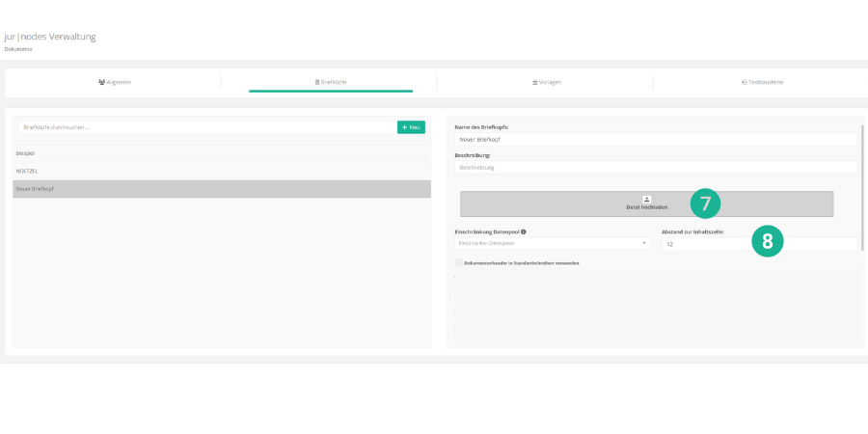Click the green circle marker numbered 7
The image size is (868, 434).
[706, 203]
